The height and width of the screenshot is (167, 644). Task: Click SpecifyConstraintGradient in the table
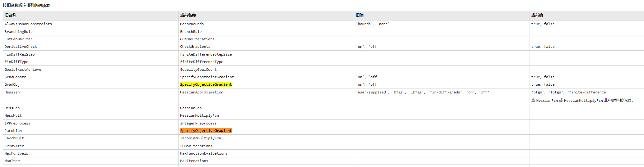[x=207, y=77]
